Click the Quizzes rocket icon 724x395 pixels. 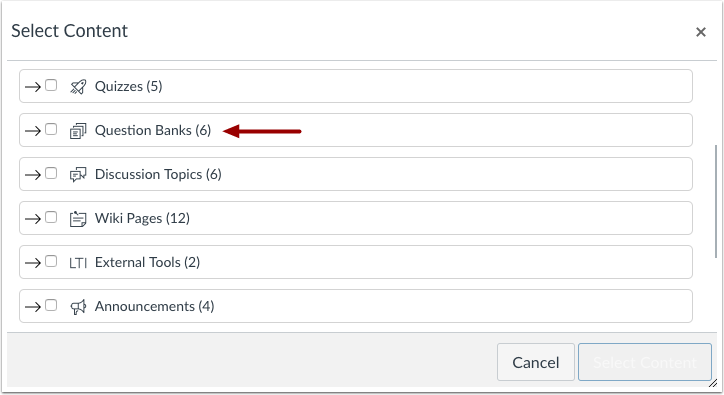click(x=78, y=86)
